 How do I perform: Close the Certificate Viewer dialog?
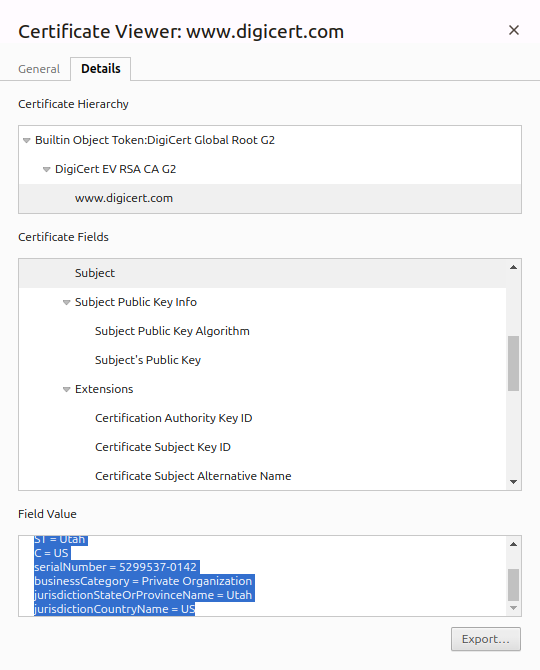514,30
